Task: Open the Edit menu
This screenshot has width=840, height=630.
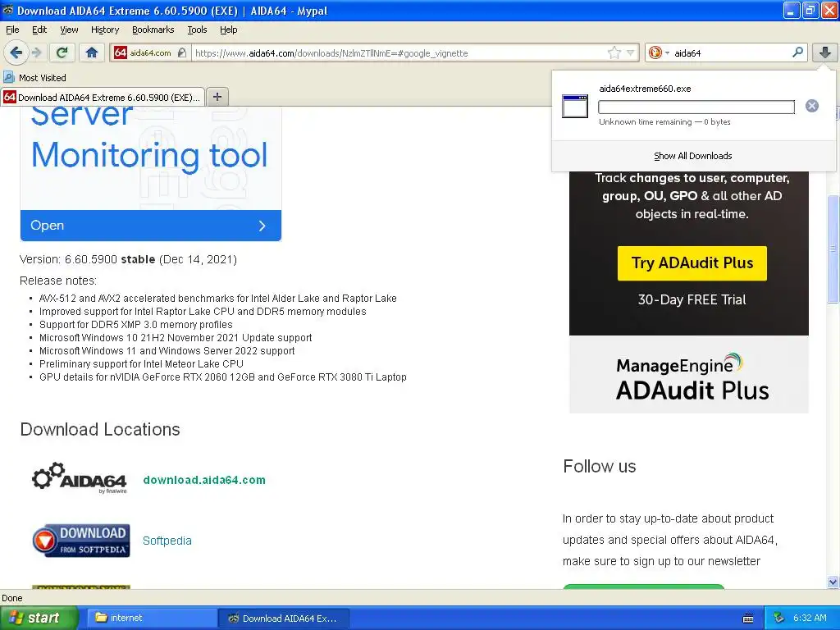Action: pyautogui.click(x=39, y=30)
